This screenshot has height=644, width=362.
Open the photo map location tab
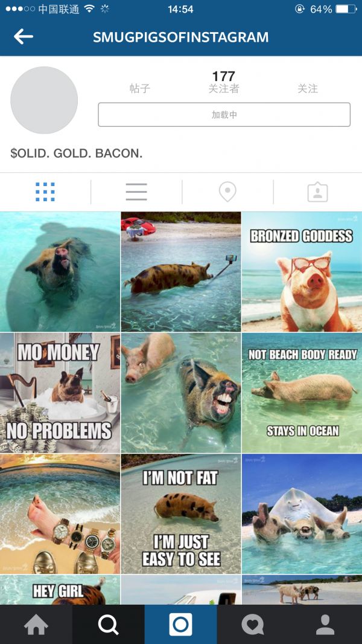pyautogui.click(x=227, y=192)
